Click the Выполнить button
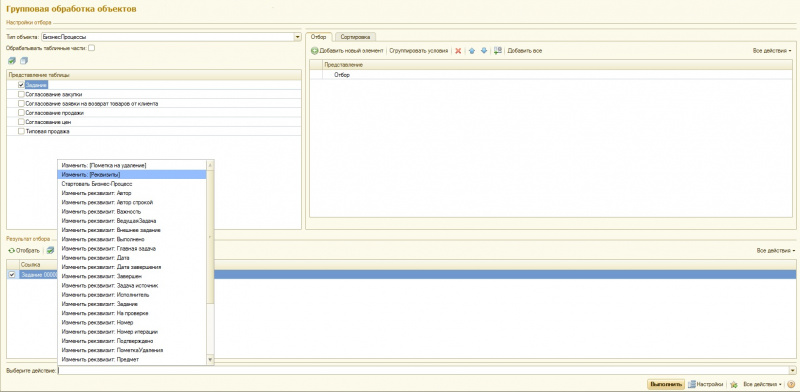The height and width of the screenshot is (392, 800). 666,384
